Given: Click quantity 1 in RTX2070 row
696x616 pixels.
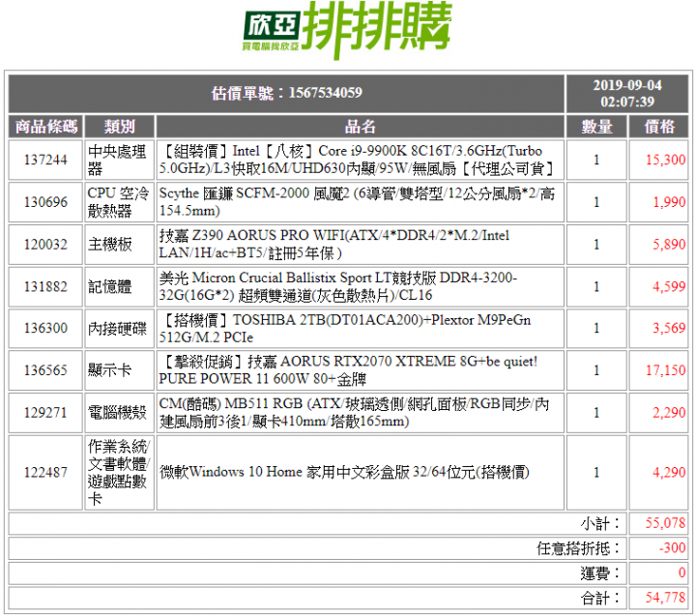Looking at the screenshot, I should (596, 370).
